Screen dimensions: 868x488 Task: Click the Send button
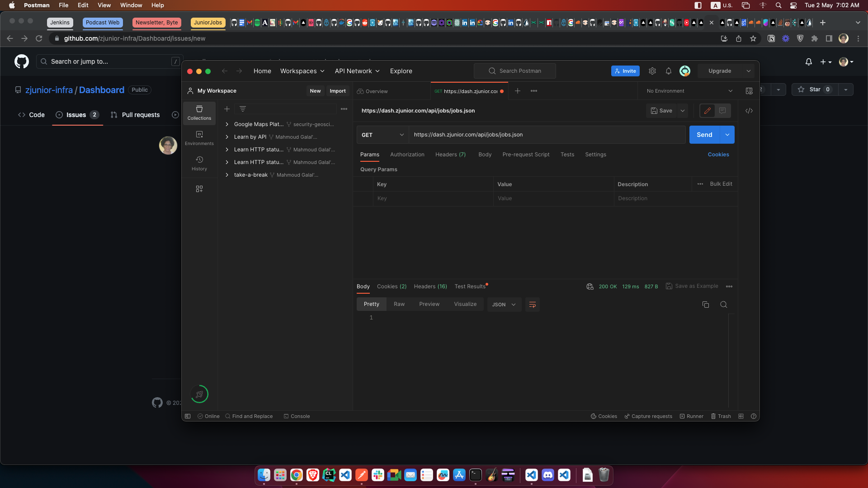[704, 134]
